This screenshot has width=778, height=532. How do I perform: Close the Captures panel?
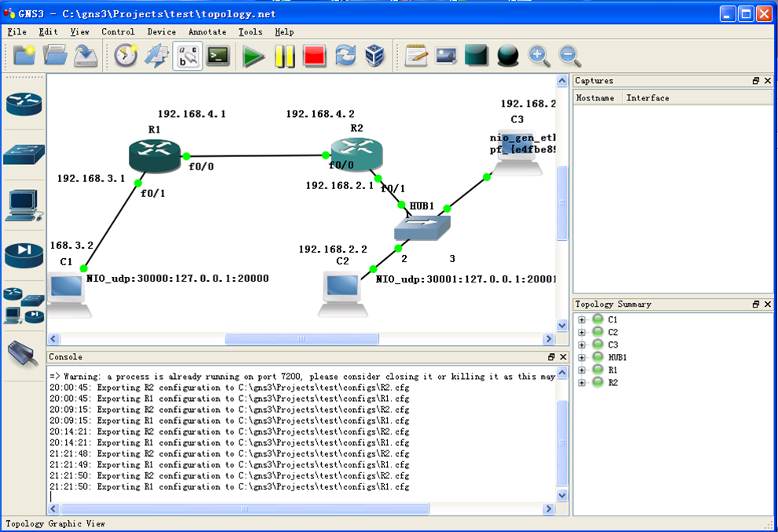click(768, 81)
